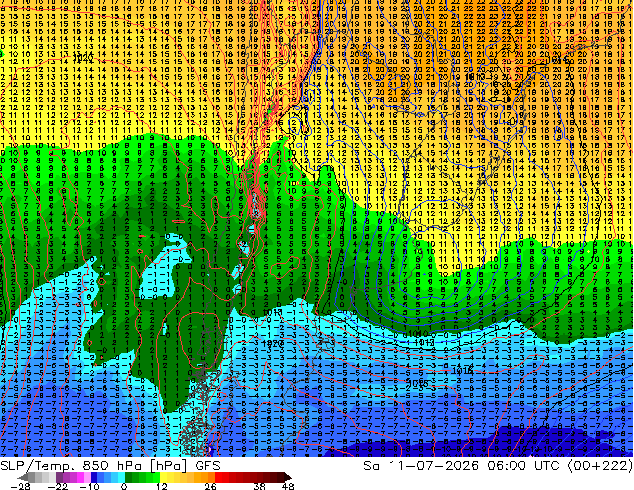This screenshot has height=490, width=634.
Task: Click the '1010' isobar label on the map
Action: (x=418, y=334)
